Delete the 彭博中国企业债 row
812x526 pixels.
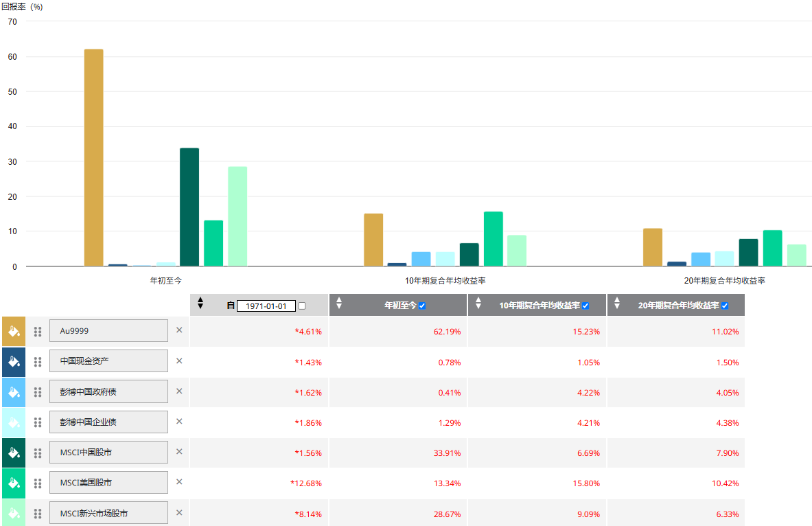click(x=179, y=421)
